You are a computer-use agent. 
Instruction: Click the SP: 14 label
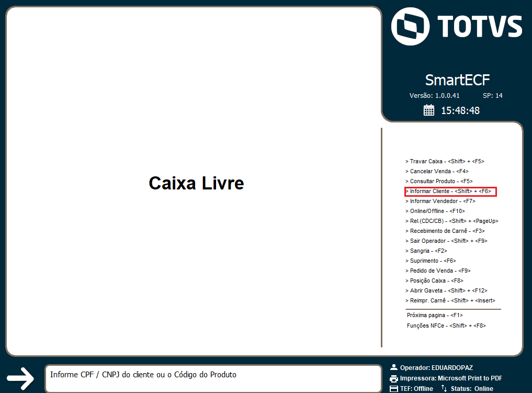click(x=493, y=96)
